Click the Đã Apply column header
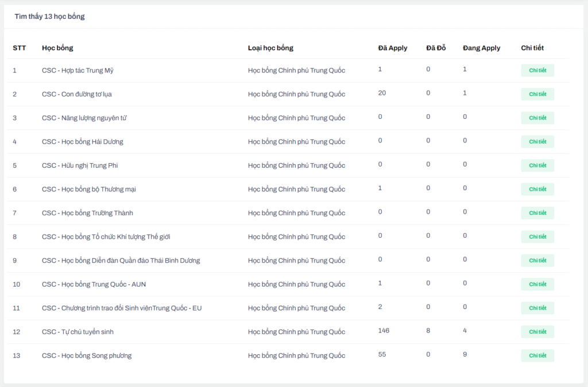Viewport: 588px width, 387px height. pos(392,48)
